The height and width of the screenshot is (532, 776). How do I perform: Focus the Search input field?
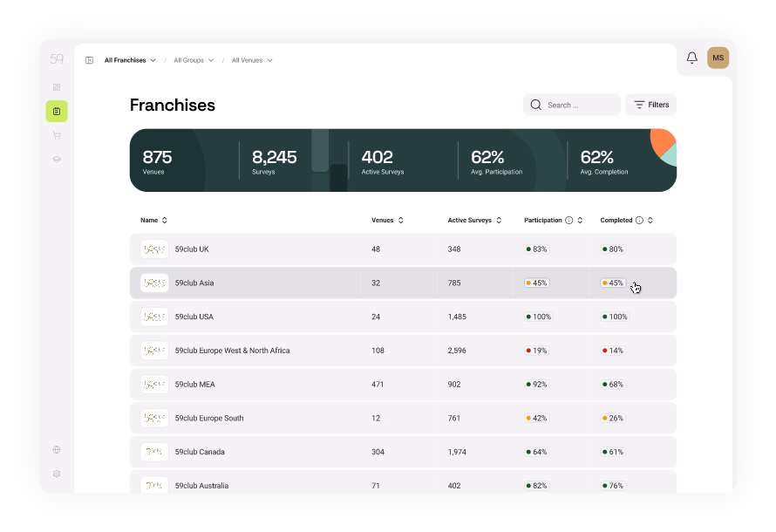point(572,105)
